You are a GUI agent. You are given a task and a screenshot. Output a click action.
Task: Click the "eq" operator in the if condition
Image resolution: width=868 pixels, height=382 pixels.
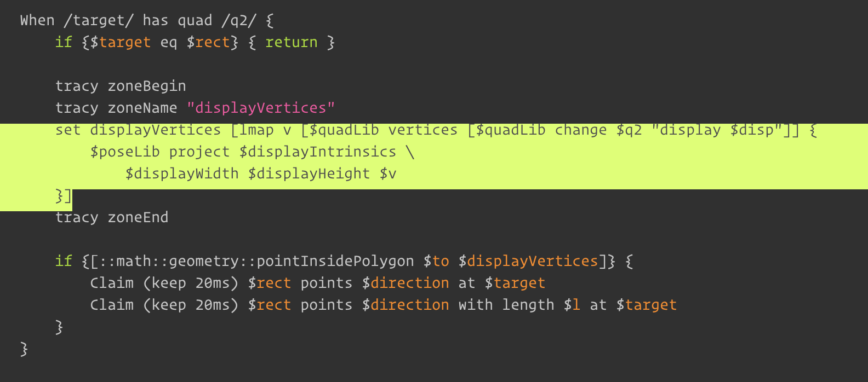tap(169, 42)
